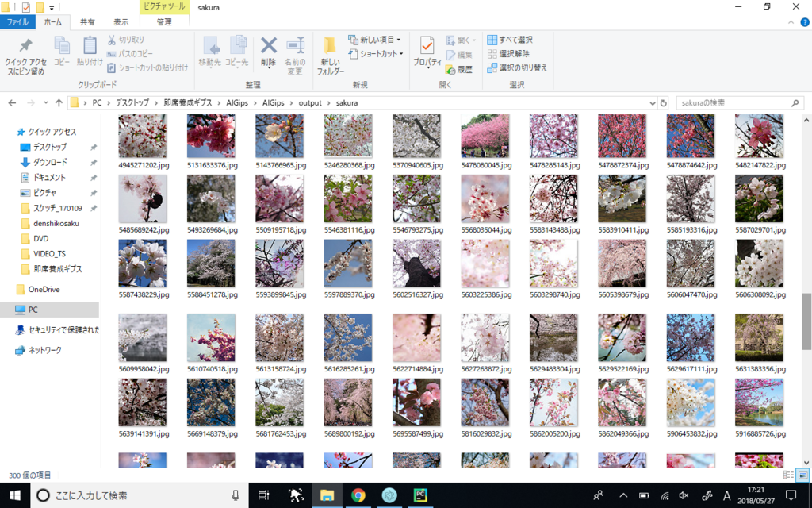Expand address bar history dropdown

click(653, 103)
